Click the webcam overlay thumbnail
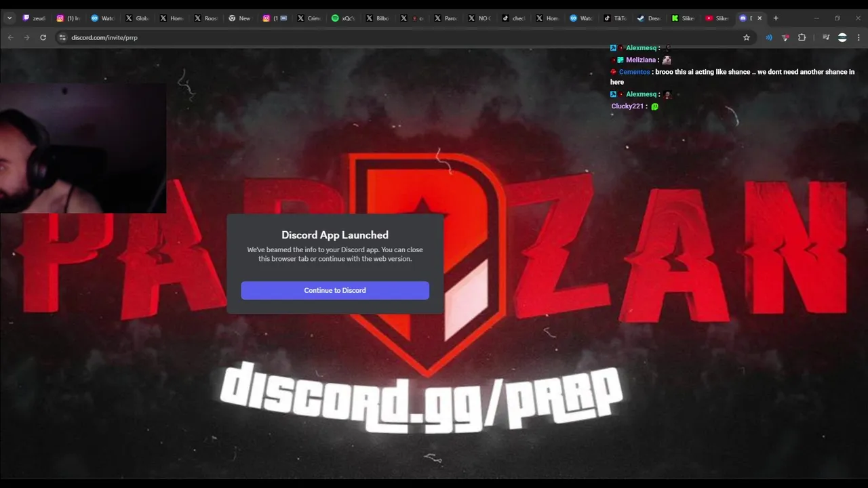868x488 pixels. click(x=83, y=148)
